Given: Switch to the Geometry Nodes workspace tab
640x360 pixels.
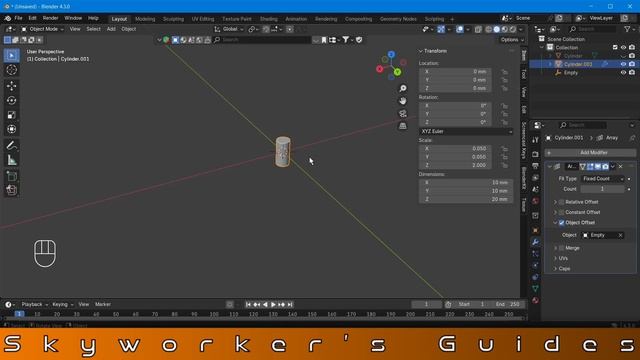Looking at the screenshot, I should pos(398,19).
